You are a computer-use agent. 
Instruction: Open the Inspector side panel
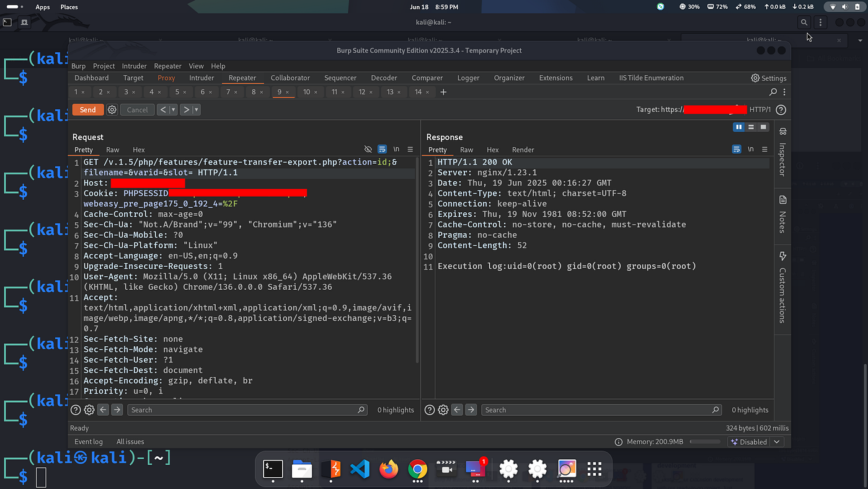(782, 153)
